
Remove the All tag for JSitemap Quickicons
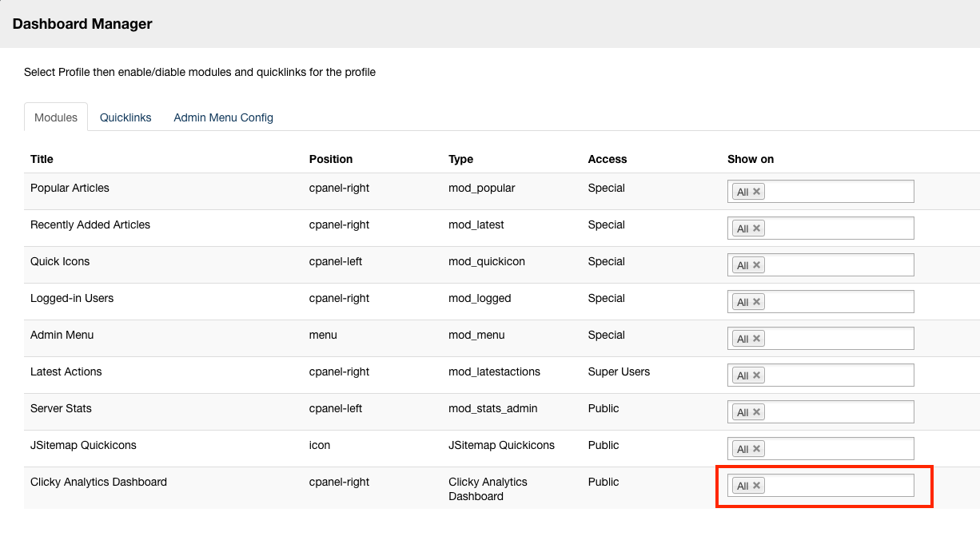756,449
